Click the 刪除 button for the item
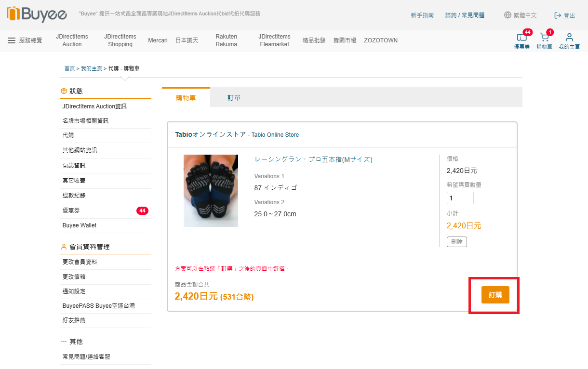This screenshot has width=588, height=369. click(x=457, y=242)
